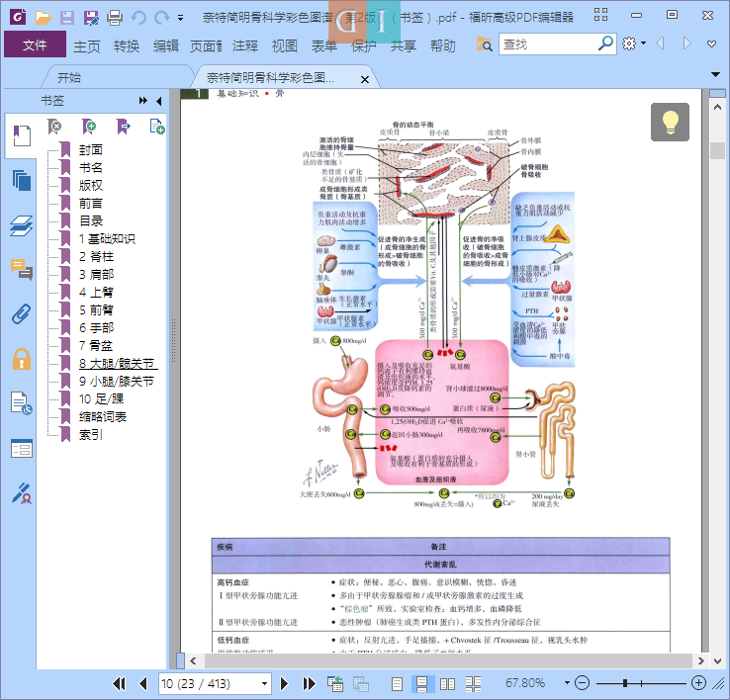730x700 pixels.
Task: Collapse the 书签 side panel
Action: click(x=158, y=101)
